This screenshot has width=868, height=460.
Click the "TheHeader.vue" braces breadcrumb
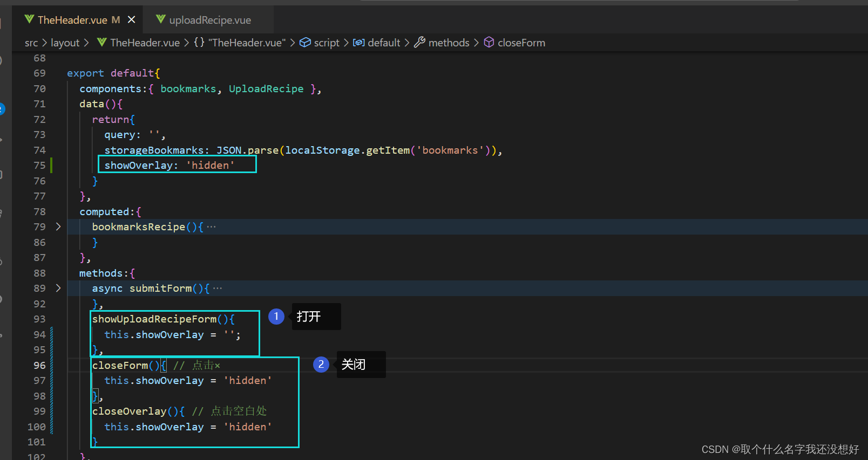pyautogui.click(x=247, y=43)
